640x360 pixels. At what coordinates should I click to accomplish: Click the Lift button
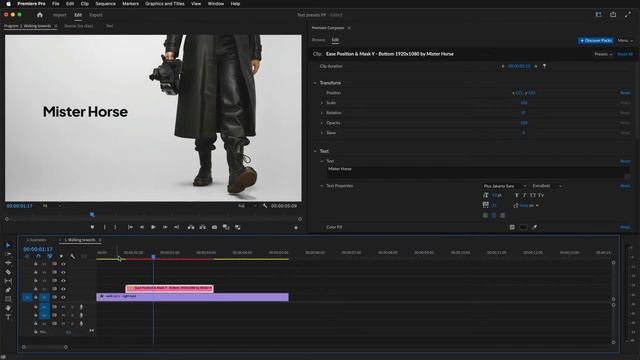tap(191, 227)
